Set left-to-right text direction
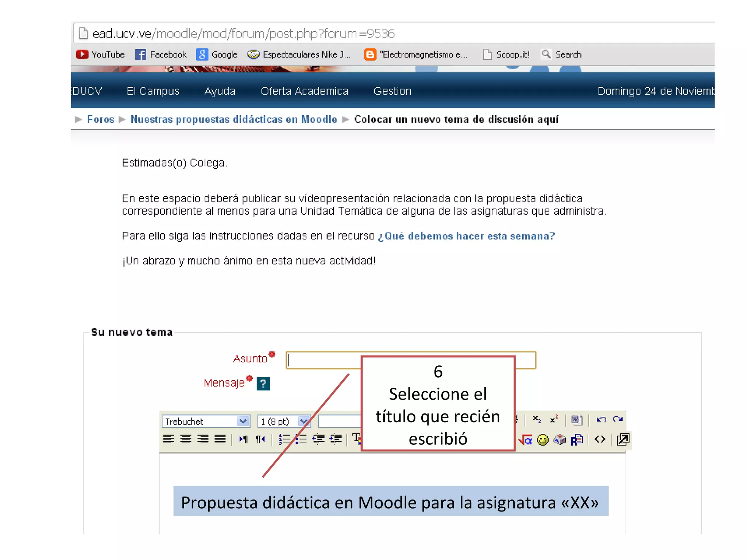The height and width of the screenshot is (560, 747). point(244,439)
